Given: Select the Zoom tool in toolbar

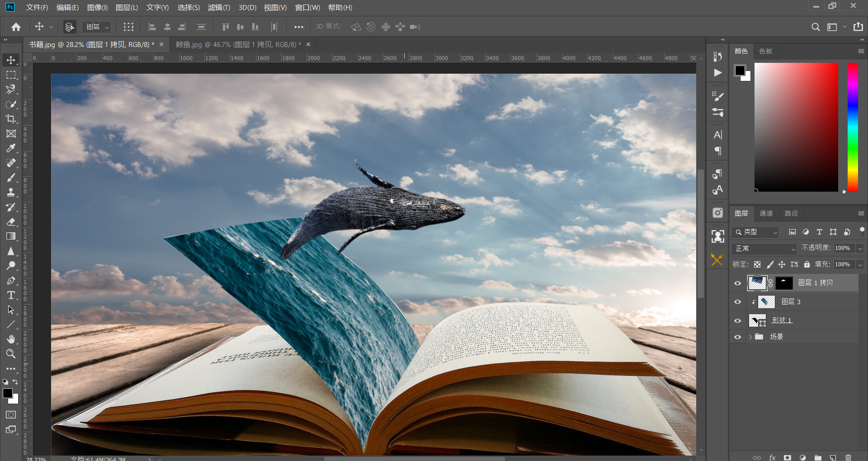Looking at the screenshot, I should pyautogui.click(x=11, y=354).
